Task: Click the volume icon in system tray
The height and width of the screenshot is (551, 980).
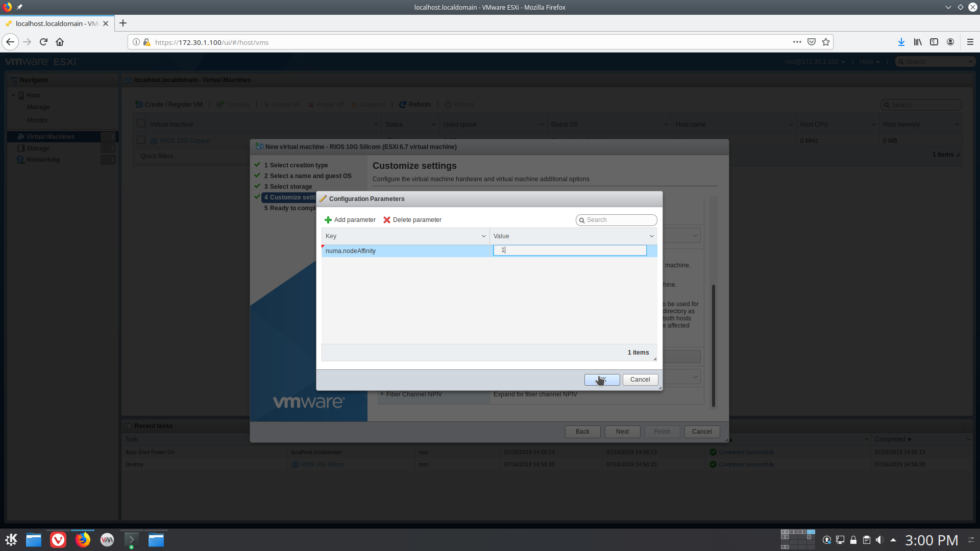Action: 879,540
